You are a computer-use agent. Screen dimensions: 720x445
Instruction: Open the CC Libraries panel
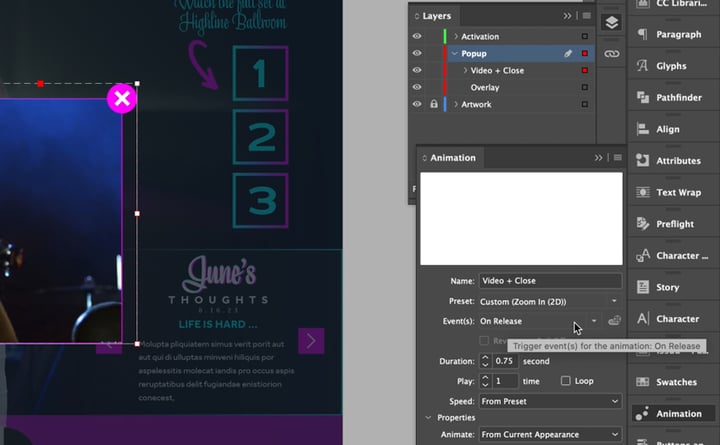[673, 5]
